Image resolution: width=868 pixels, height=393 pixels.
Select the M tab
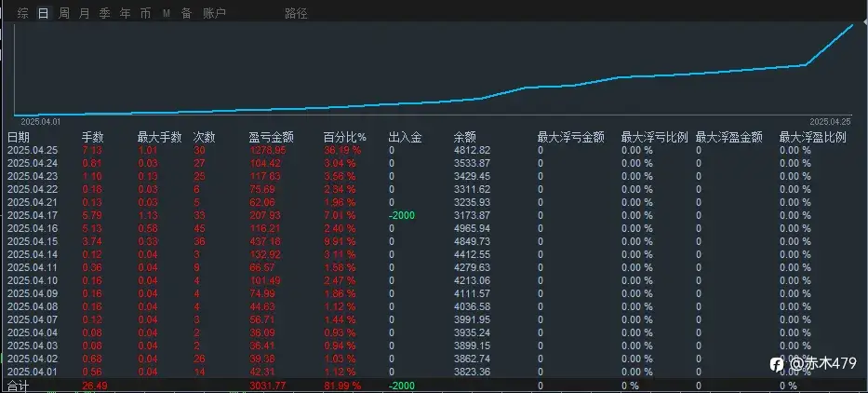(167, 13)
